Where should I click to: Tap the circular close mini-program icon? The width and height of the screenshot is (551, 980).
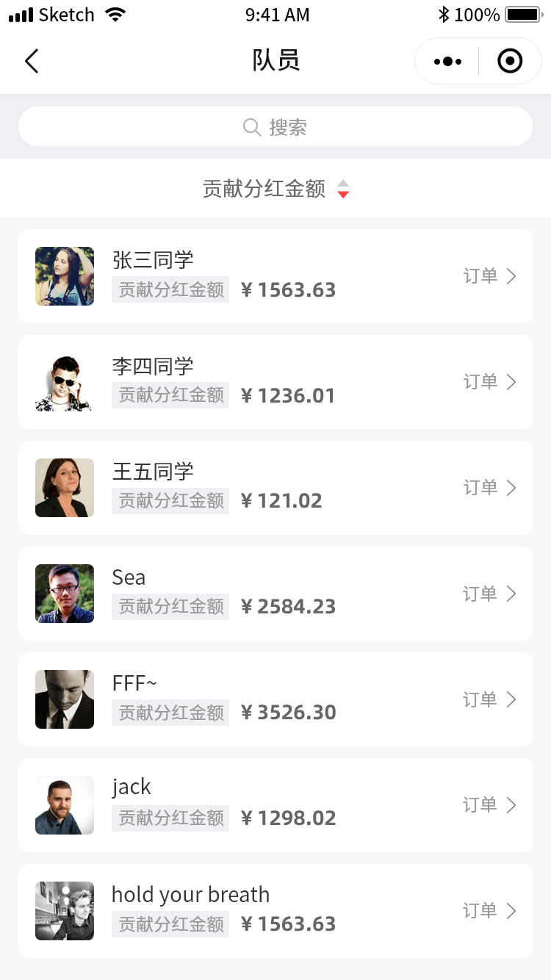[510, 62]
